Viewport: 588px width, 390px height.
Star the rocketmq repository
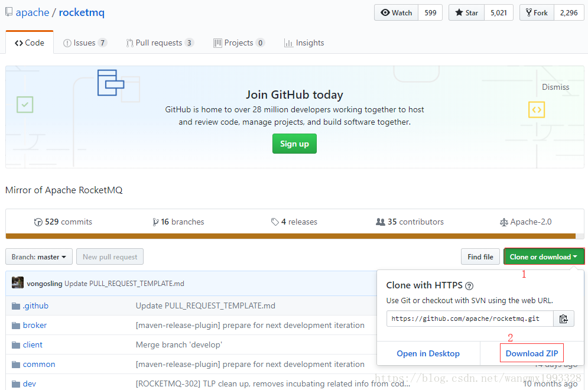(466, 13)
